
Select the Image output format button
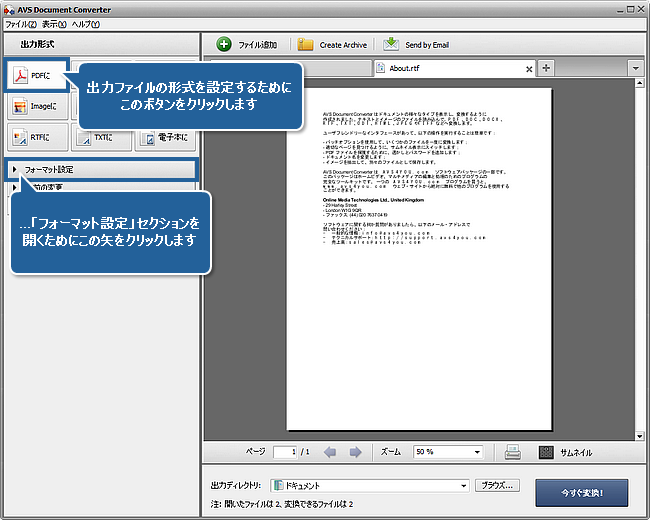(x=38, y=106)
